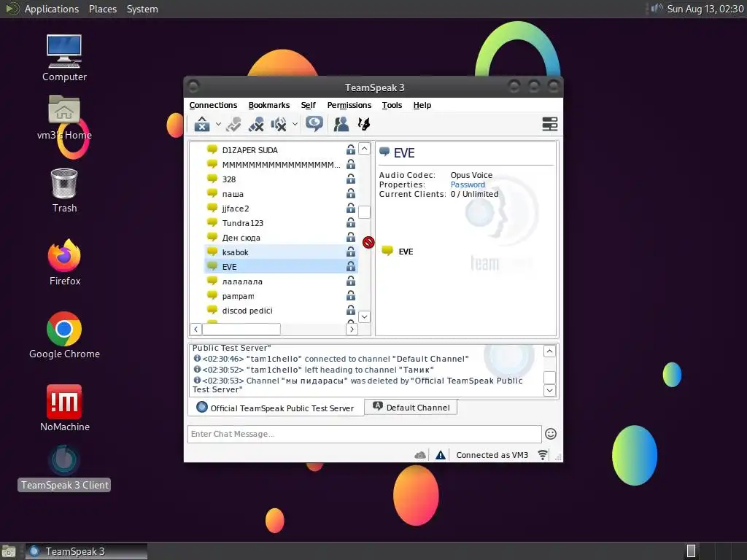Image resolution: width=747 pixels, height=560 pixels.
Task: Click the server stack icon in the toolbar
Action: [550, 124]
